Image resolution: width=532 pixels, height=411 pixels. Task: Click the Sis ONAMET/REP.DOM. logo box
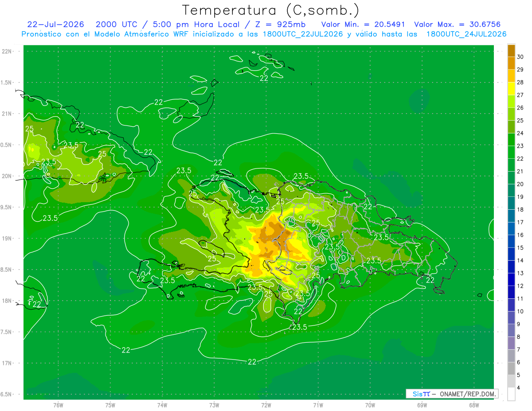452,394
